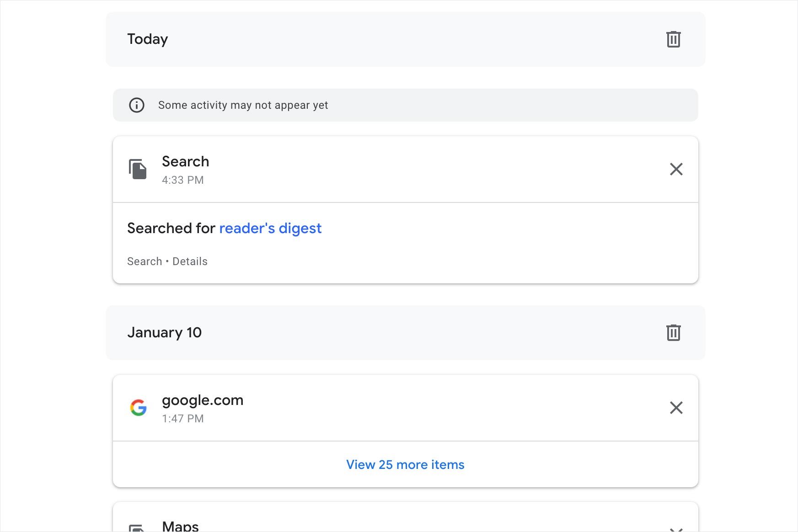The image size is (798, 532).
Task: Click the 1:47 PM timestamp
Action: click(x=183, y=419)
